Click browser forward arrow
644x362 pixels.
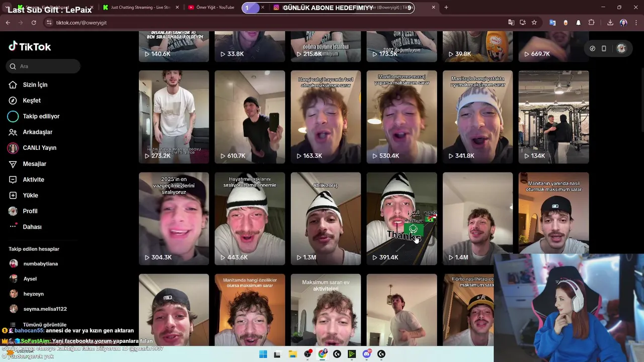click(21, 23)
